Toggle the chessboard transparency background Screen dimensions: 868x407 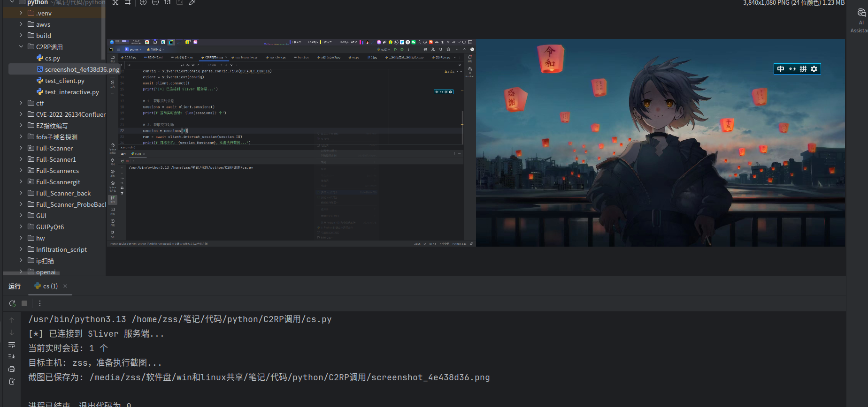coord(115,2)
